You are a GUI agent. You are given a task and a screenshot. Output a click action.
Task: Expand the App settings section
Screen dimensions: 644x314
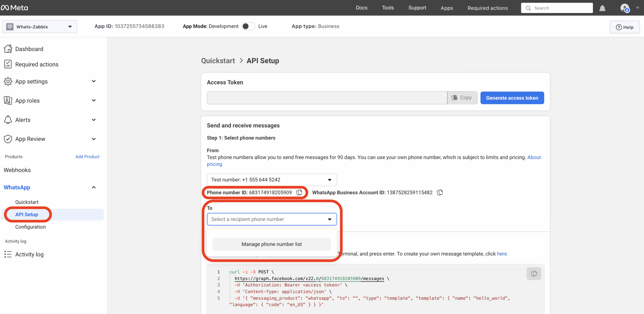[x=94, y=81]
